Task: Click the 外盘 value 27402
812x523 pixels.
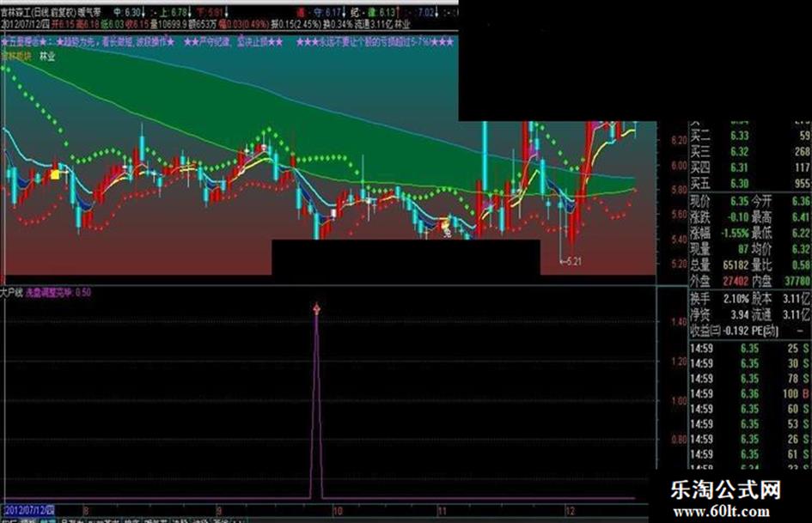Action: 736,282
